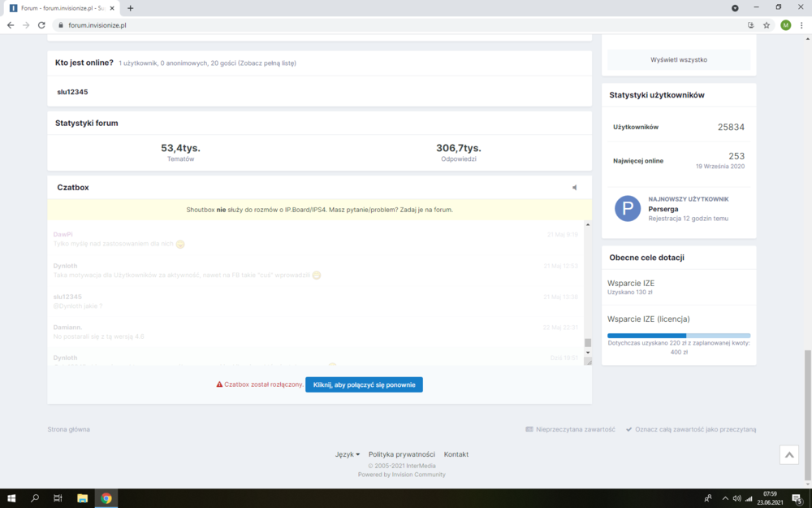Open the Polityka prywatności footer link

click(402, 454)
